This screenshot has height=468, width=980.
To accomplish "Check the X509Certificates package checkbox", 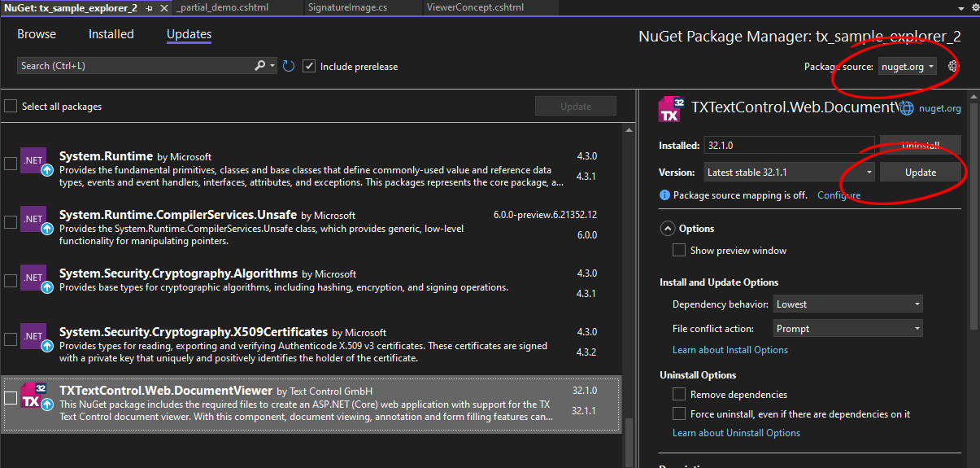I will coord(11,339).
